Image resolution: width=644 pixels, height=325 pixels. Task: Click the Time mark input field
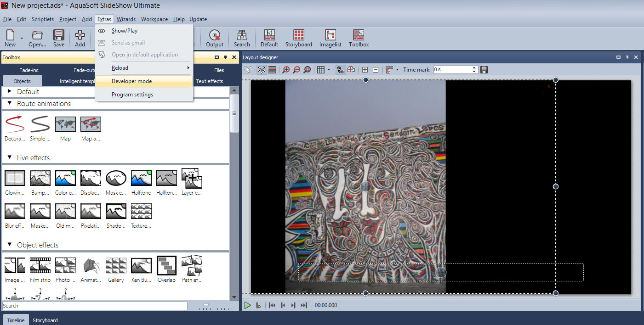tap(453, 70)
